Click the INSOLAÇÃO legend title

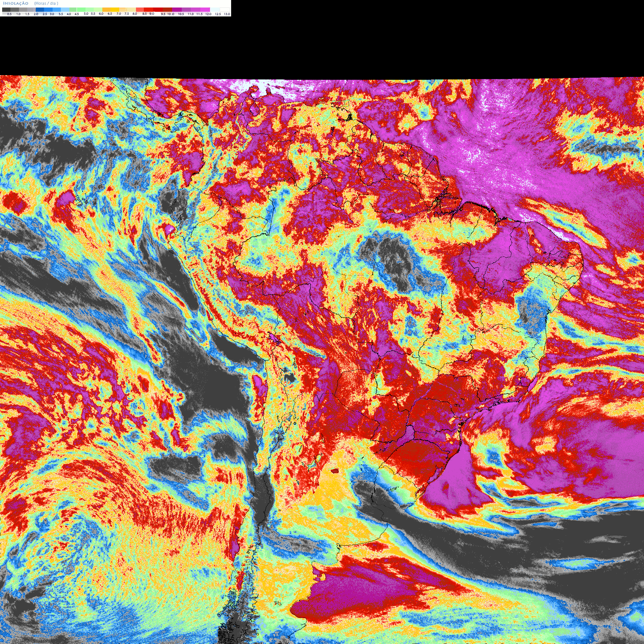(x=16, y=3)
